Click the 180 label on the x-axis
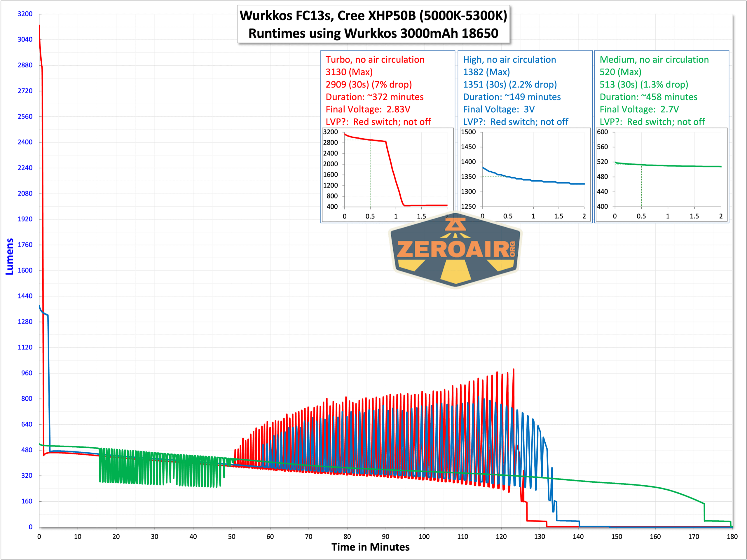 click(732, 536)
